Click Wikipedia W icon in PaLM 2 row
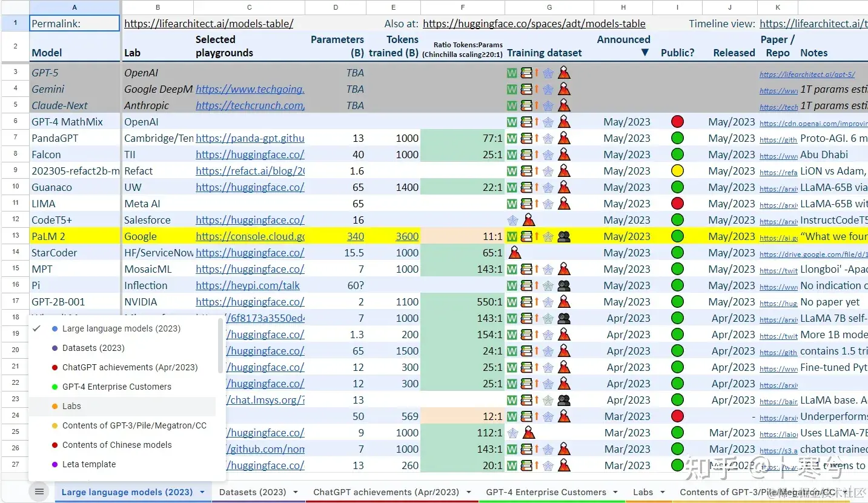Viewport: 868px width, 503px height. point(512,236)
